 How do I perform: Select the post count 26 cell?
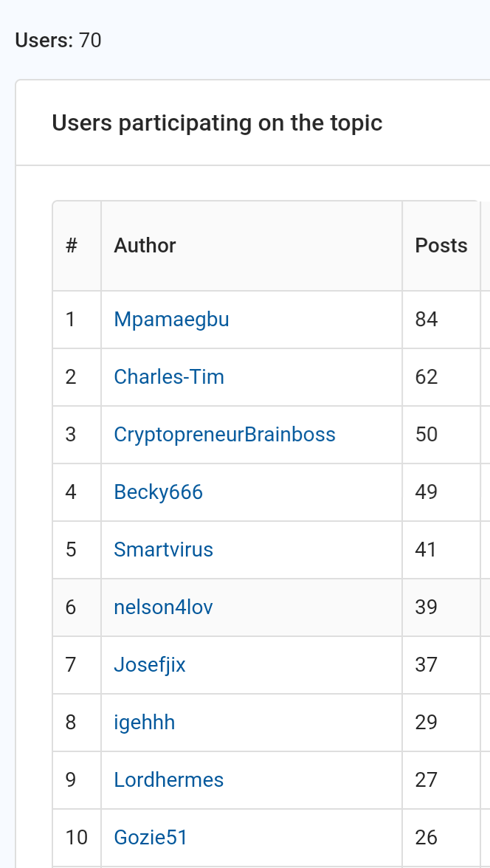point(441,838)
